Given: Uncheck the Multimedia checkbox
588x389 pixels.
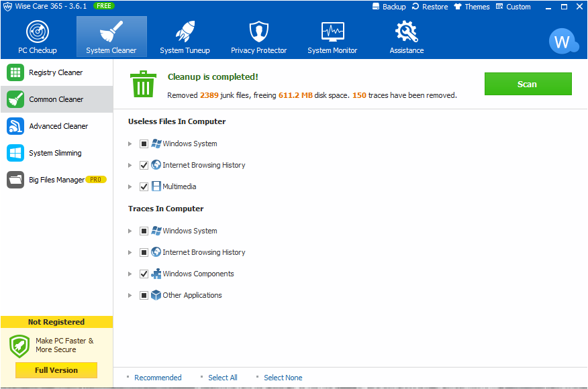Looking at the screenshot, I should point(144,186).
